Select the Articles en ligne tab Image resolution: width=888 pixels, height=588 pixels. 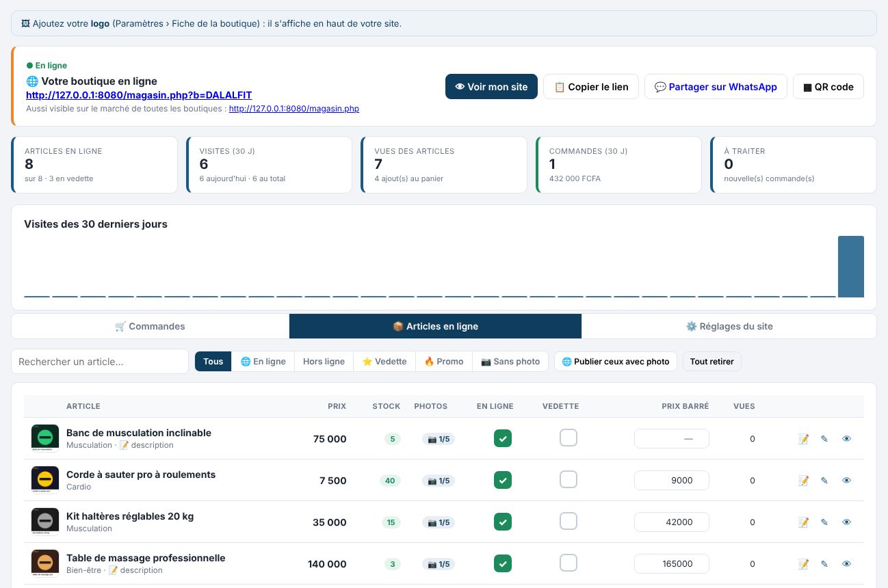pos(436,326)
